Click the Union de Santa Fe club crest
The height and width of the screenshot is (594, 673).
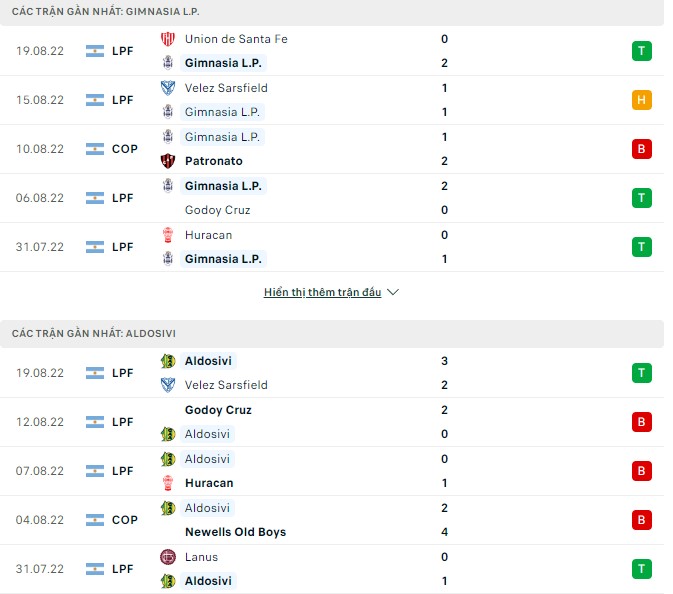coord(168,39)
